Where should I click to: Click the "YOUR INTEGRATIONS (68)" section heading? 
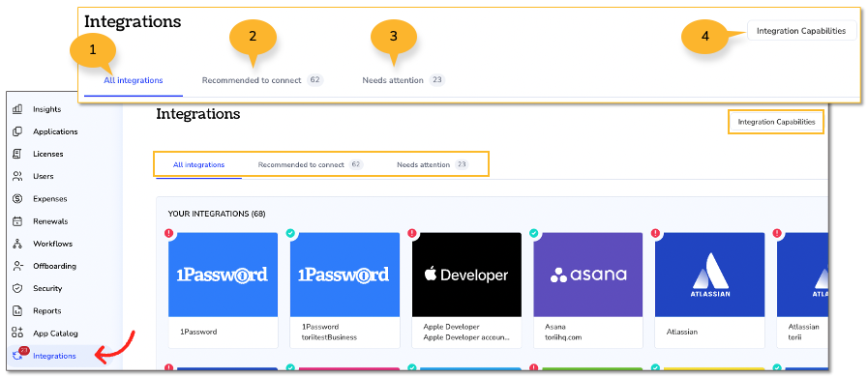pyautogui.click(x=217, y=214)
